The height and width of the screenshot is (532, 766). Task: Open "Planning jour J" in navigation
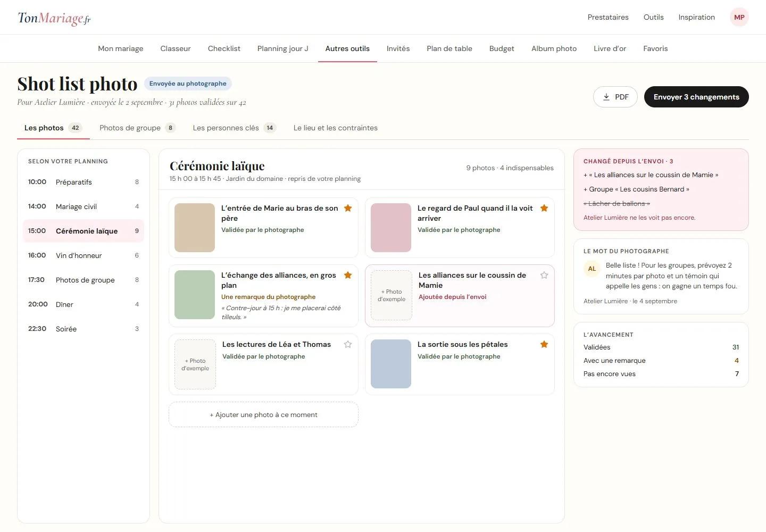(283, 48)
